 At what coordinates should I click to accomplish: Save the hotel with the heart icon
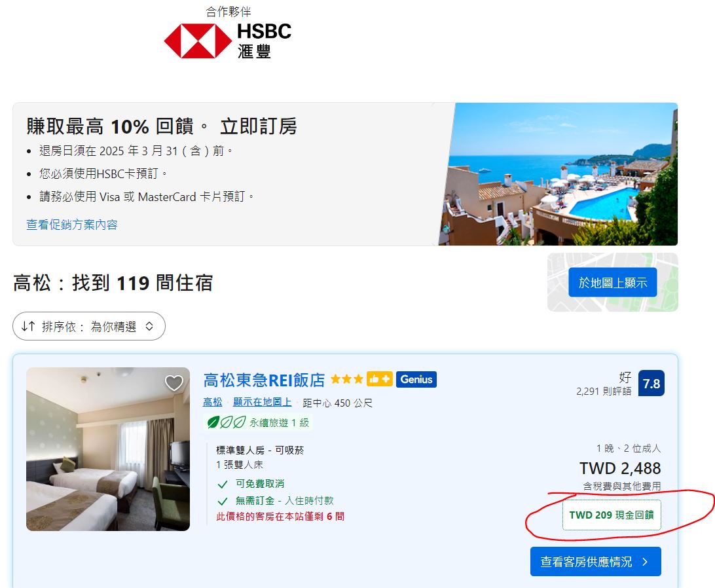174,383
